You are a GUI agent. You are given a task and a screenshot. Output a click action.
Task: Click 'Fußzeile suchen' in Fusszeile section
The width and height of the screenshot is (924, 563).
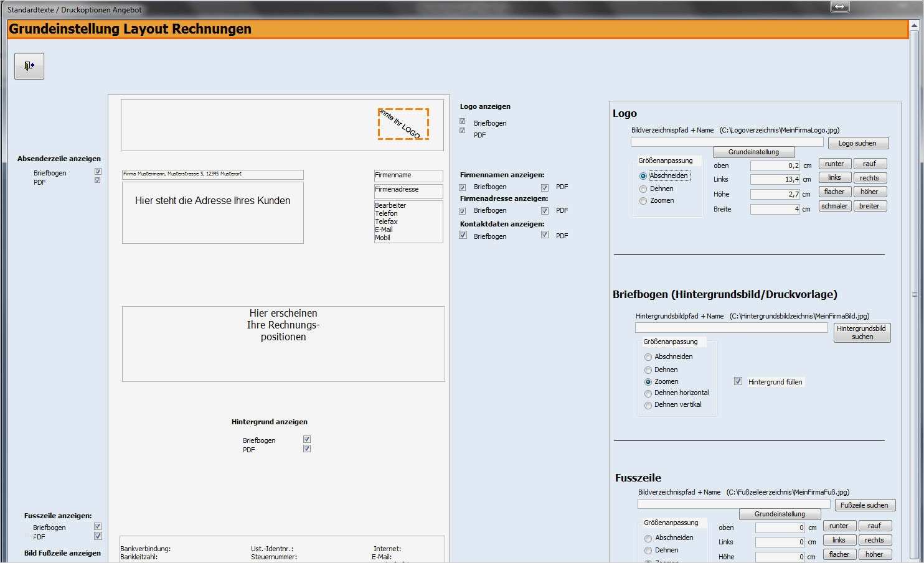click(x=865, y=505)
